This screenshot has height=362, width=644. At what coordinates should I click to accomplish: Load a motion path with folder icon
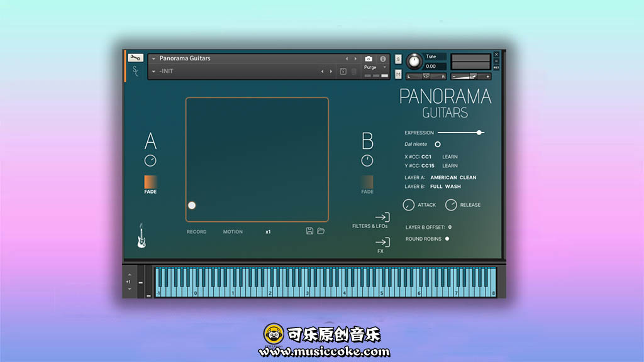(321, 231)
